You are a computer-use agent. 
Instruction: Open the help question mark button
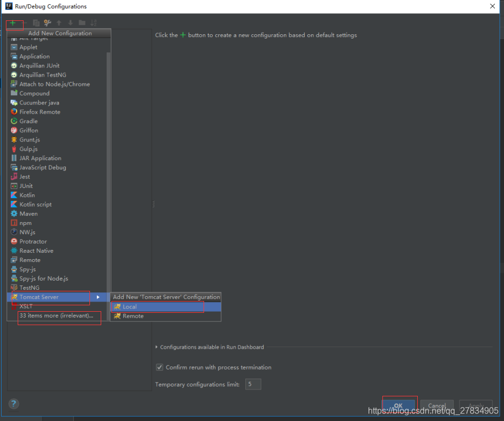(13, 404)
